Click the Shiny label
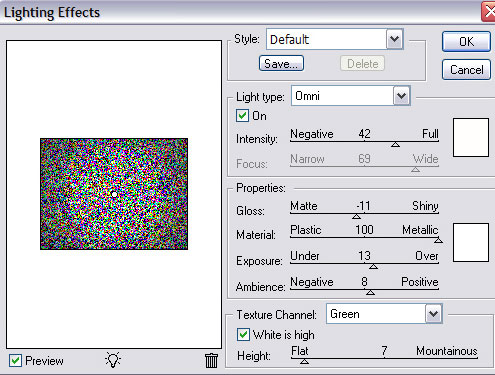495x375 pixels. (x=425, y=206)
